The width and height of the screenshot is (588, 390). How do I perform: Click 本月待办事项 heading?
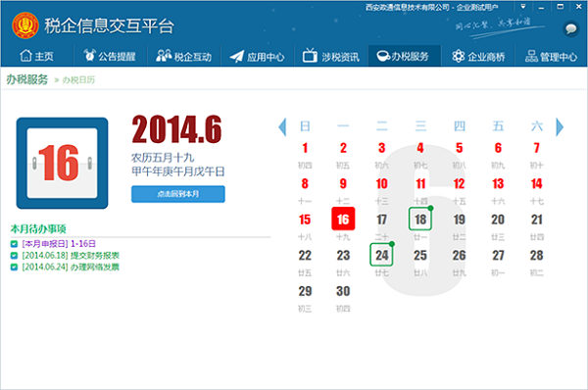(x=38, y=228)
